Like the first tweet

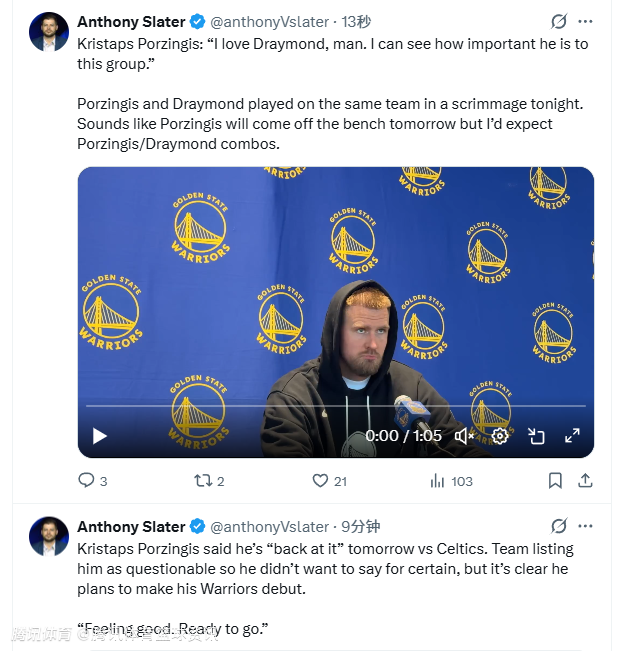(320, 481)
